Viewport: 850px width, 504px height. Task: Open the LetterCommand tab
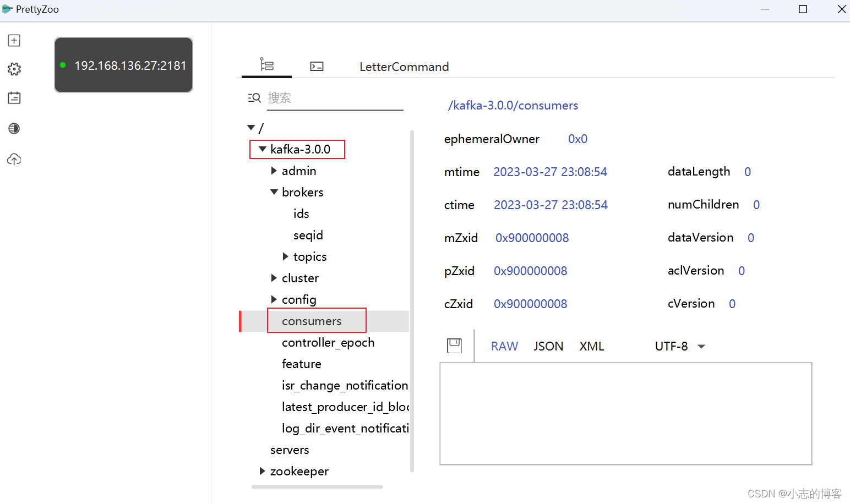[x=404, y=67]
